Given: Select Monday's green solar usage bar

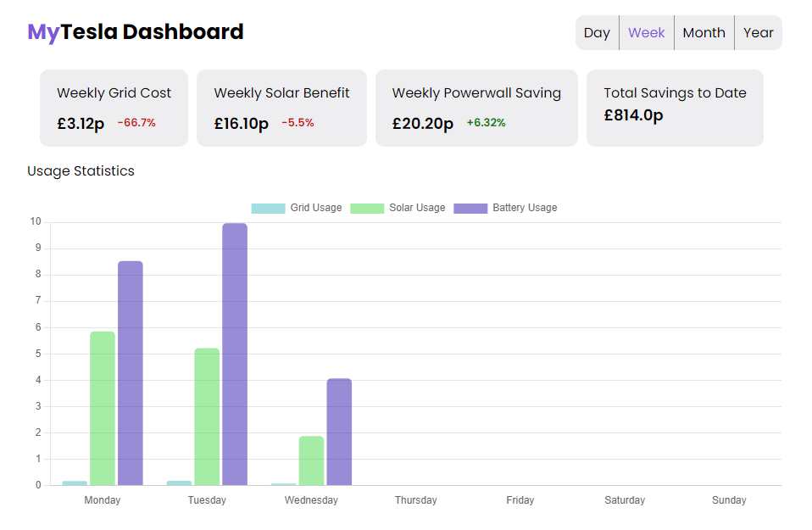Looking at the screenshot, I should click(x=103, y=408).
